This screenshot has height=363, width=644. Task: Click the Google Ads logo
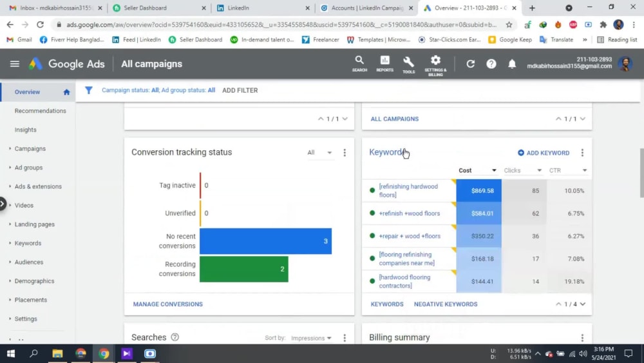click(x=66, y=64)
